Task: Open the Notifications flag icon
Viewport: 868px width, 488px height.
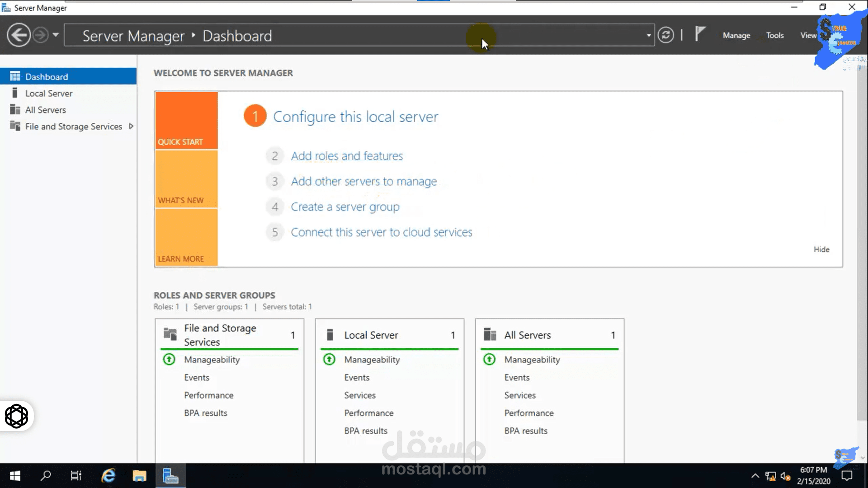Action: point(700,34)
